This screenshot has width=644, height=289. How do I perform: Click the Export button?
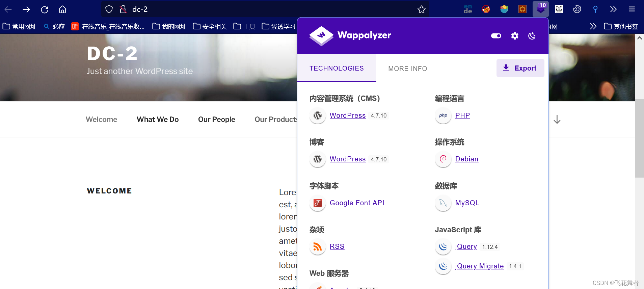pos(520,68)
